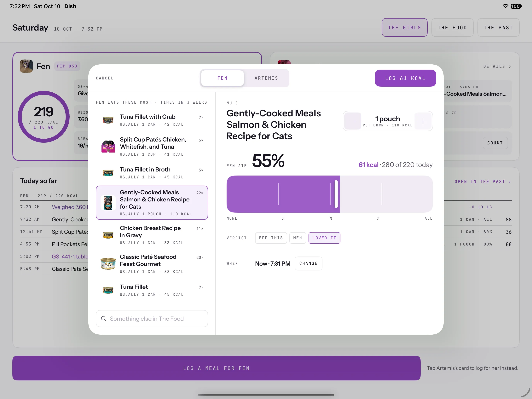Tap Fen's avatar photo on her card
The height and width of the screenshot is (399, 532).
[x=26, y=66]
